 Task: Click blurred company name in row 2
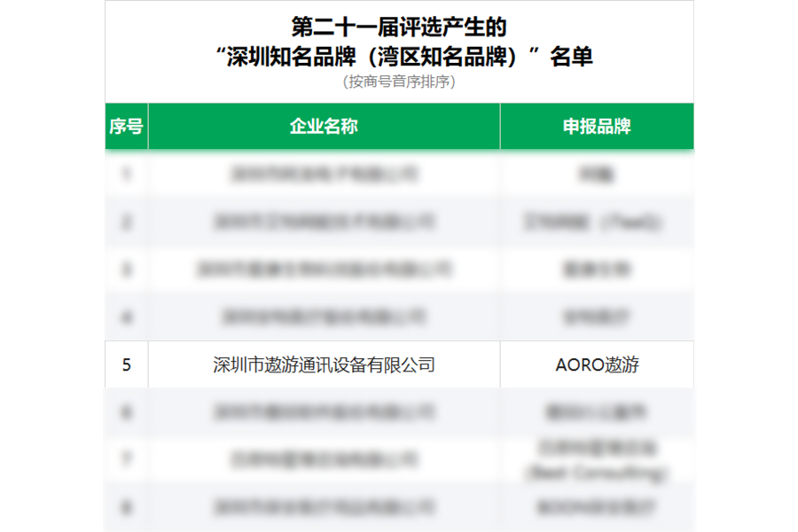(324, 222)
